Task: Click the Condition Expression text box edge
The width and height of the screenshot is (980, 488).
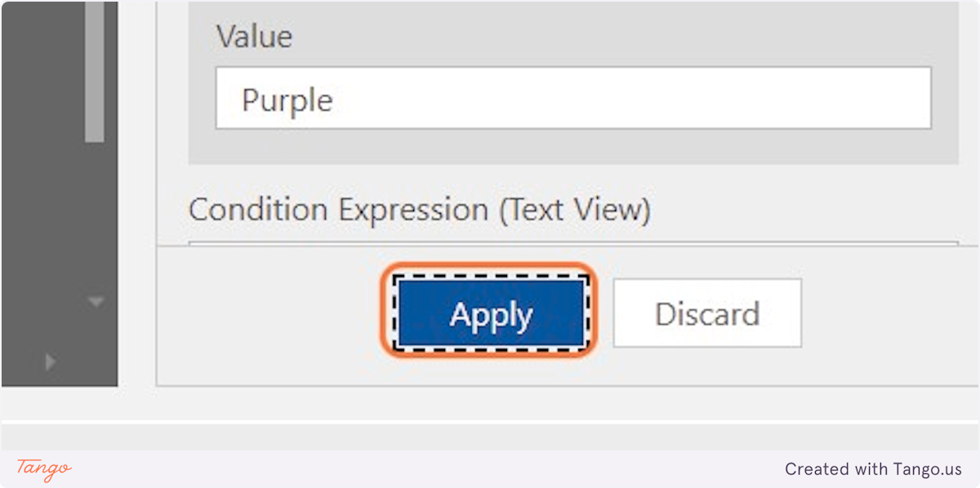Action: pos(572,242)
